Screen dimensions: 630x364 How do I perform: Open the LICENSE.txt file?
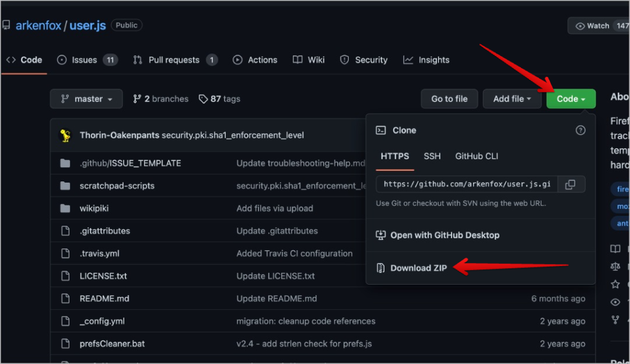tap(103, 276)
